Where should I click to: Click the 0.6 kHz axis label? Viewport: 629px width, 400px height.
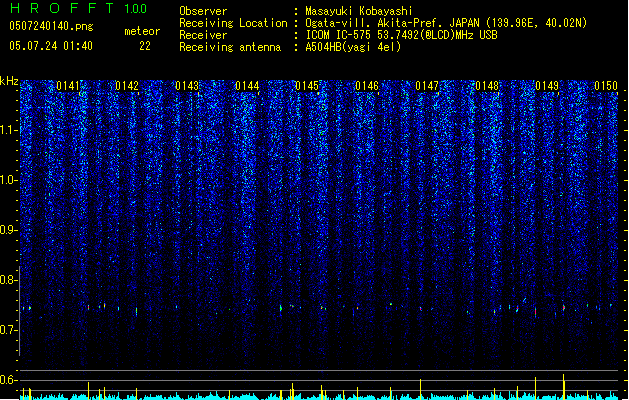[9, 380]
